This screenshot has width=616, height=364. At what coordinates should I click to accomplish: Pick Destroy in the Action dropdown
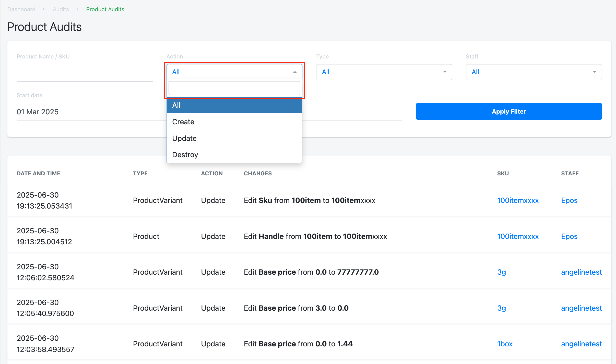(185, 155)
